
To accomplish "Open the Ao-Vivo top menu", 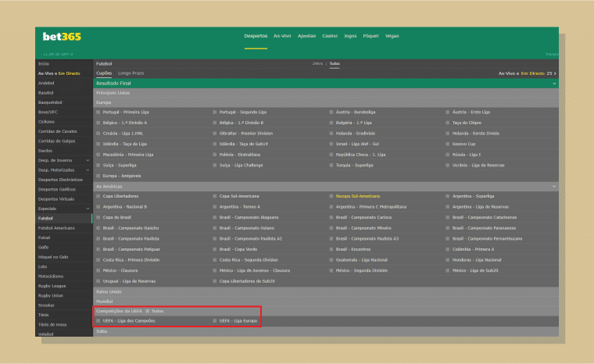I will click(x=282, y=36).
